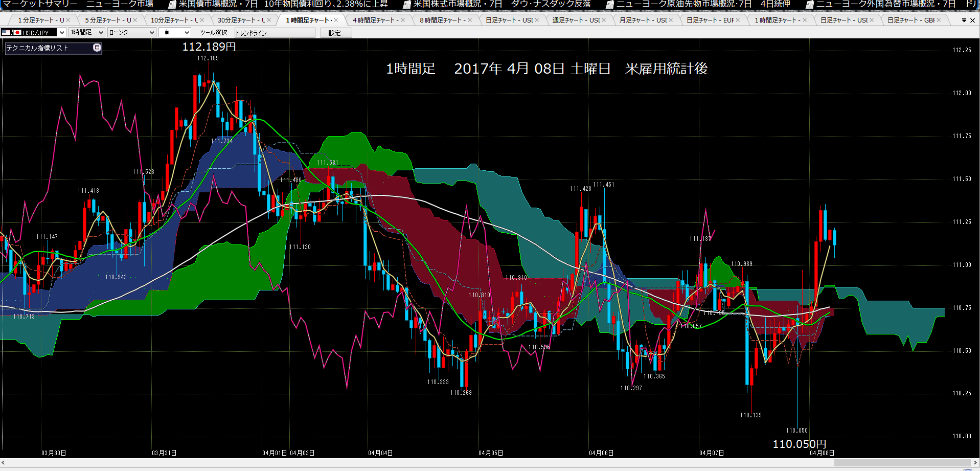Open the ニューヨーク原油先物市場概況 news headline
The width and height of the screenshot is (980, 471).
coord(703,4)
